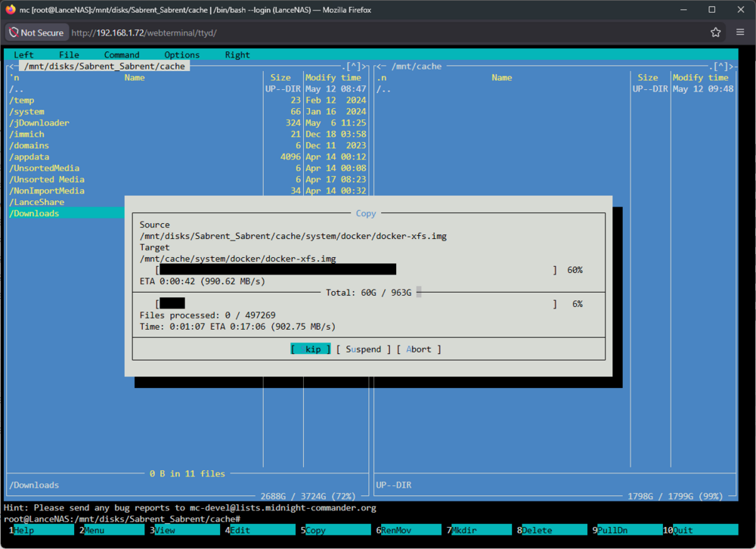Click the Not Secure shield icon
This screenshot has height=549, width=756.
tap(14, 33)
